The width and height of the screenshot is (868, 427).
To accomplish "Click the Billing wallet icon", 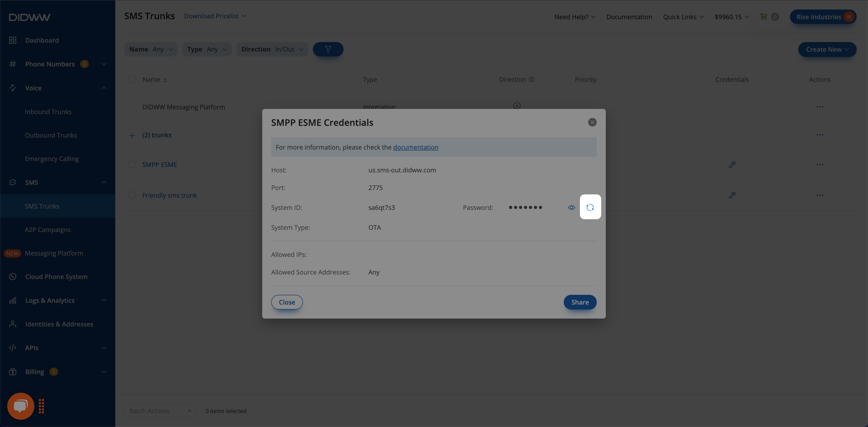I will [x=12, y=372].
